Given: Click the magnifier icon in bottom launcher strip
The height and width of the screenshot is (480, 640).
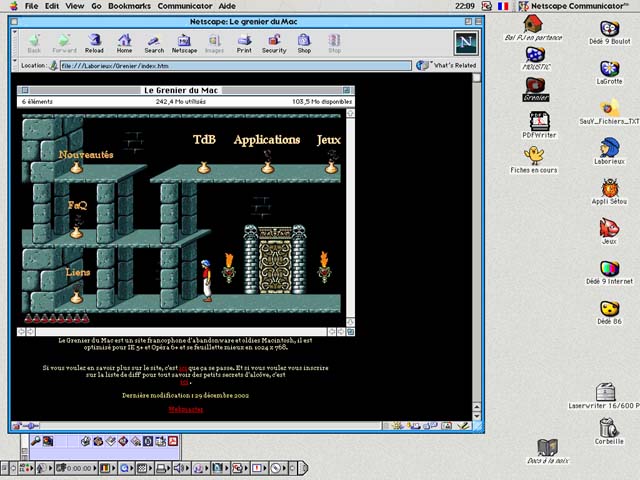Looking at the screenshot, I should (x=36, y=441).
